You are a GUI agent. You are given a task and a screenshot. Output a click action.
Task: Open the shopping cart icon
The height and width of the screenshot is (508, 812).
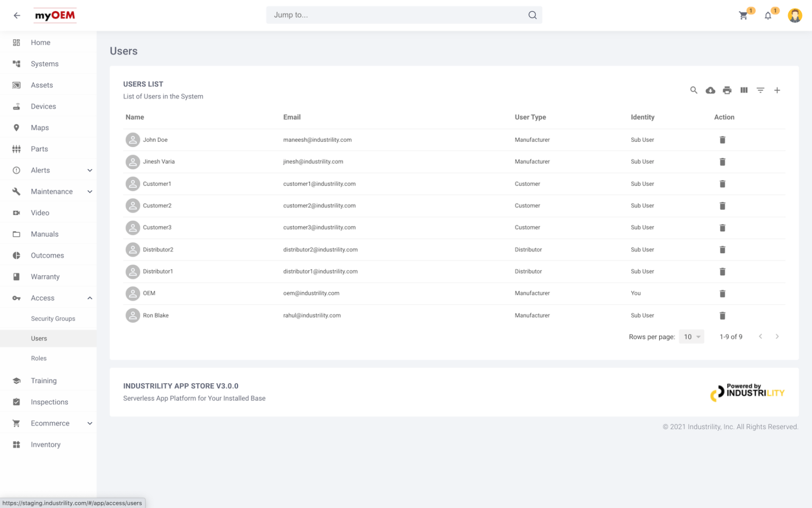click(x=742, y=15)
